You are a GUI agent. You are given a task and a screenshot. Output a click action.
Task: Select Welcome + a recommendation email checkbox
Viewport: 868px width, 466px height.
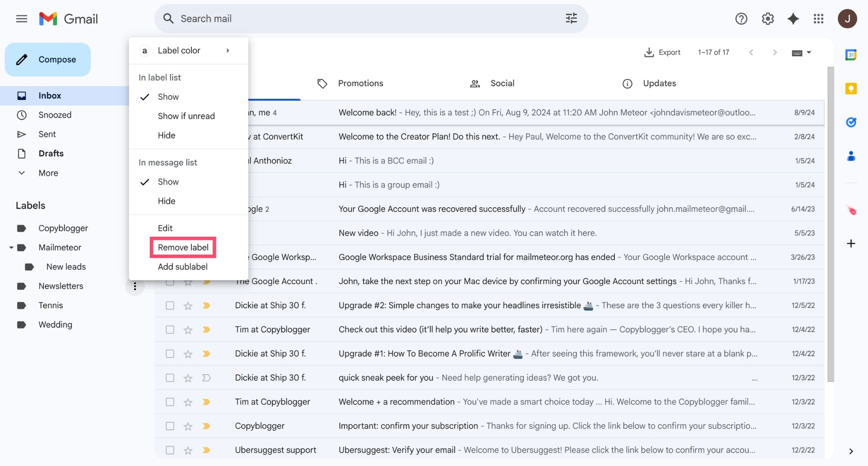click(x=169, y=402)
